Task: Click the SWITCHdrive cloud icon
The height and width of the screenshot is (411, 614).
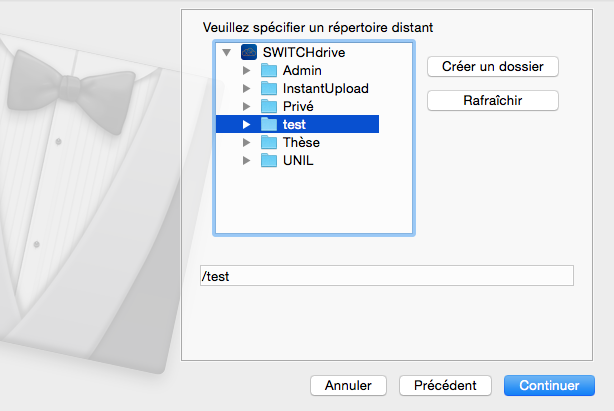Action: click(249, 52)
